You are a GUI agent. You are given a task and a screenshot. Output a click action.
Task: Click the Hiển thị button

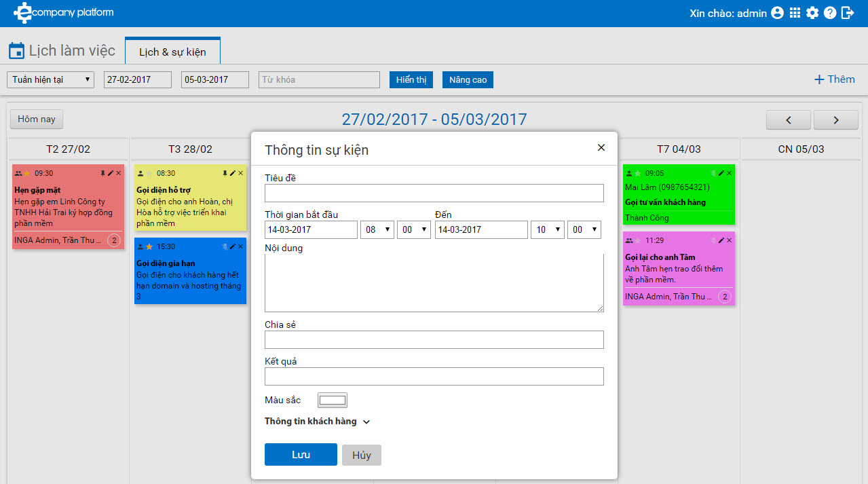click(x=411, y=79)
